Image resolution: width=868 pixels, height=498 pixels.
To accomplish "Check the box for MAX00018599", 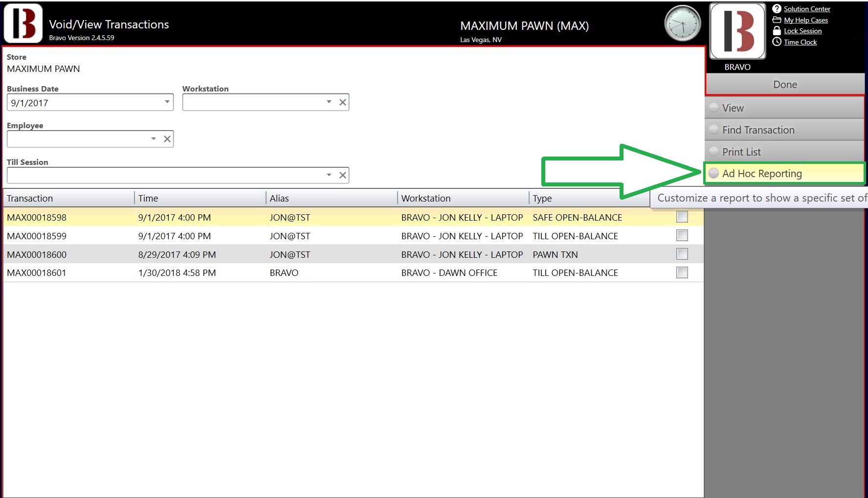I will click(x=682, y=235).
